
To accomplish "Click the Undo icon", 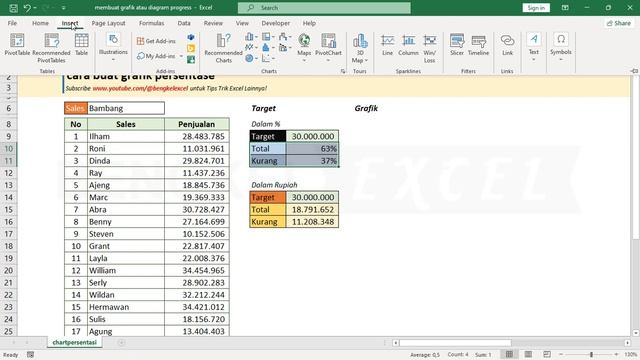I will point(27,8).
